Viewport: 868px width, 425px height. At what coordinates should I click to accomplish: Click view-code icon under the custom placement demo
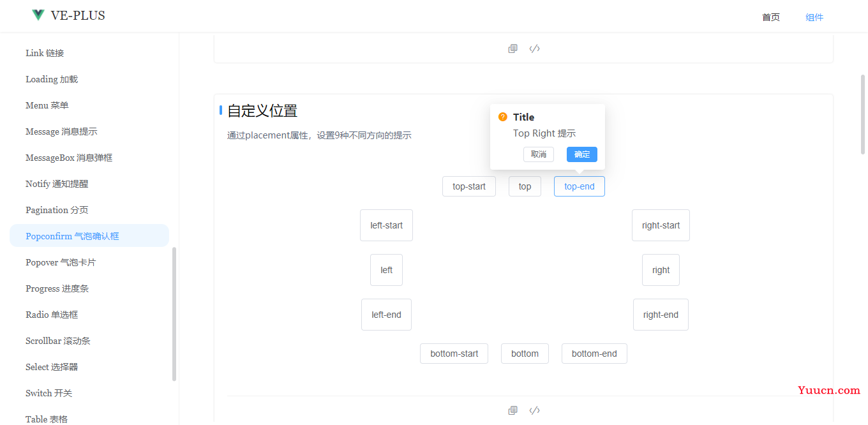click(x=535, y=410)
